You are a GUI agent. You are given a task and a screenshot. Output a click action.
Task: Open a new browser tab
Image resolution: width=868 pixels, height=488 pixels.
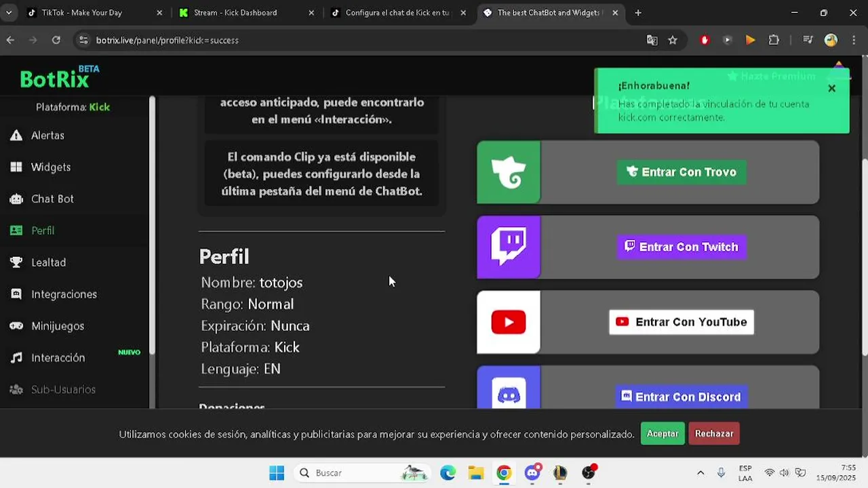click(638, 13)
